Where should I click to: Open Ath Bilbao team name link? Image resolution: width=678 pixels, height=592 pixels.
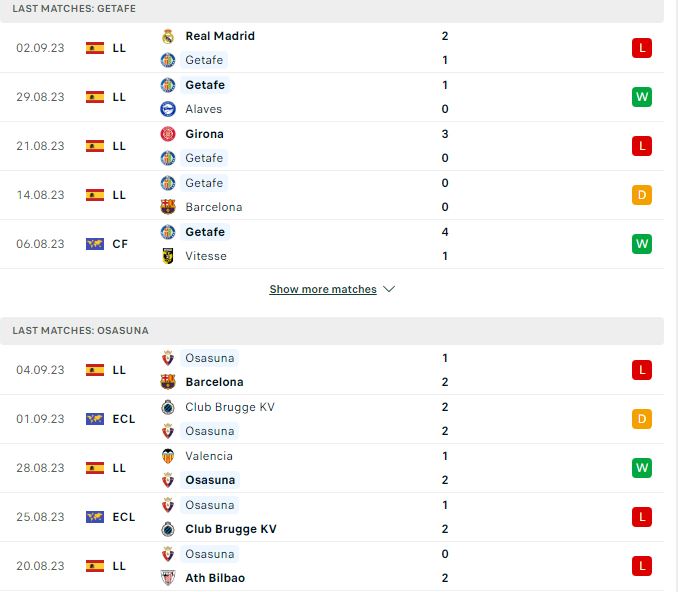pos(215,578)
